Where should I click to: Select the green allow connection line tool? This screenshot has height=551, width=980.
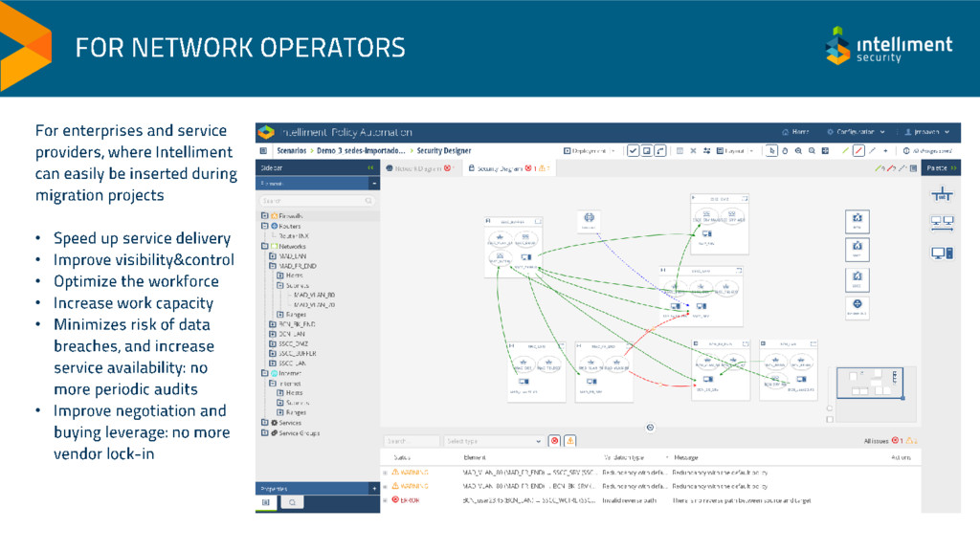coord(846,150)
